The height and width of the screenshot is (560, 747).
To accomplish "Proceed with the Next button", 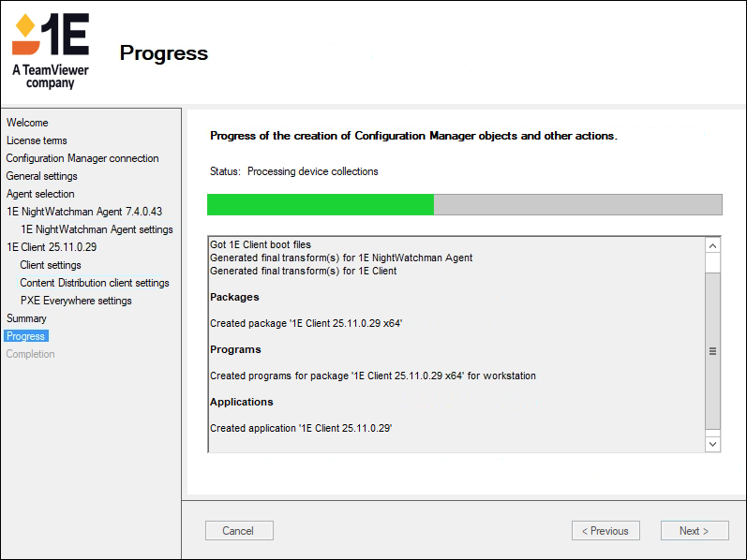I will pyautogui.click(x=694, y=531).
